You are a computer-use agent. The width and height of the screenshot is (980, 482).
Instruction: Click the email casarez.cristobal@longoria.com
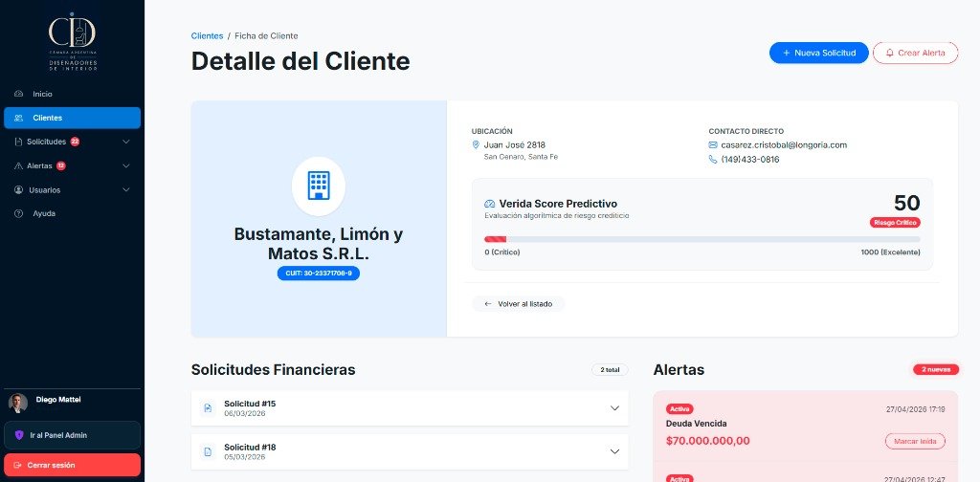coord(784,144)
